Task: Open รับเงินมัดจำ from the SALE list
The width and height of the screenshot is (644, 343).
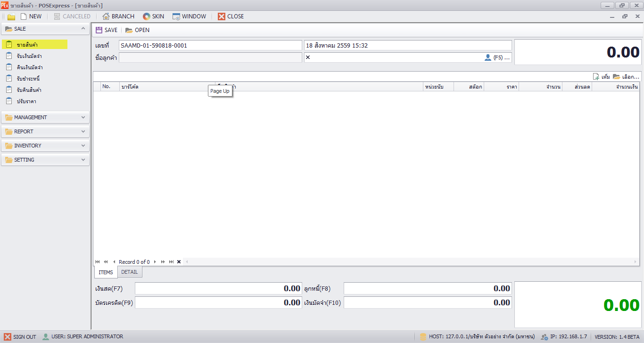Action: (29, 56)
